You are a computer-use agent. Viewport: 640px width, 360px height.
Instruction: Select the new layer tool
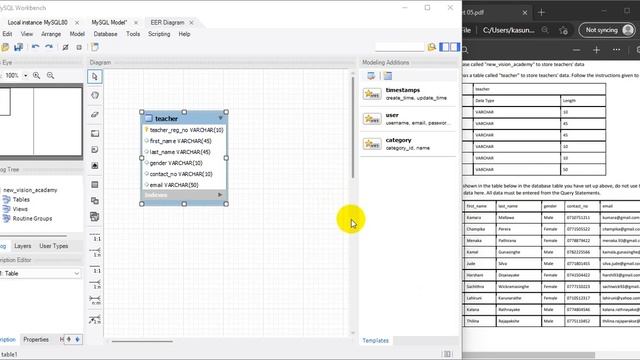95,133
